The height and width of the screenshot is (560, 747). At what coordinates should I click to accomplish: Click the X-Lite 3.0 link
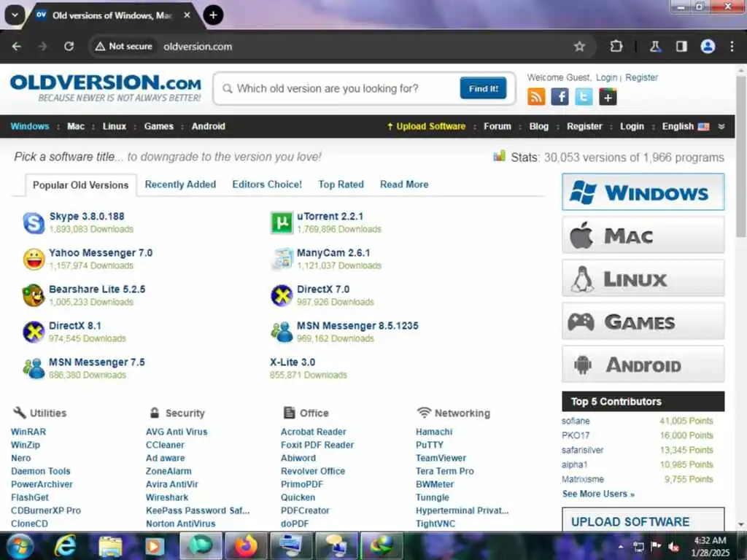coord(293,362)
